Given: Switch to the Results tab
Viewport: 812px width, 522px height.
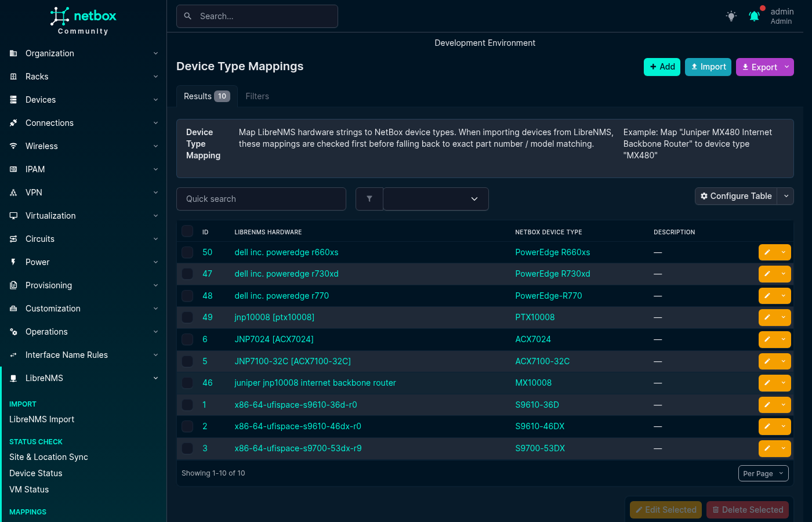Looking at the screenshot, I should 207,96.
